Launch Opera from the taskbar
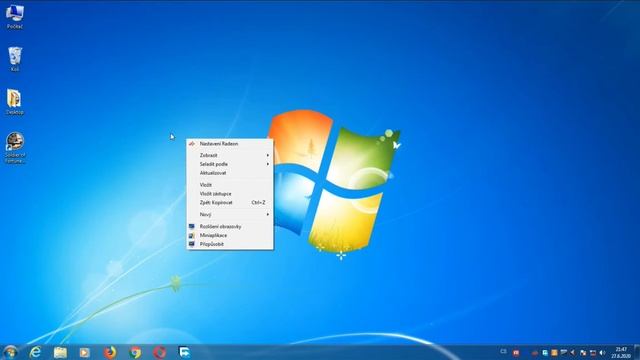The width and height of the screenshot is (640, 360). click(160, 352)
